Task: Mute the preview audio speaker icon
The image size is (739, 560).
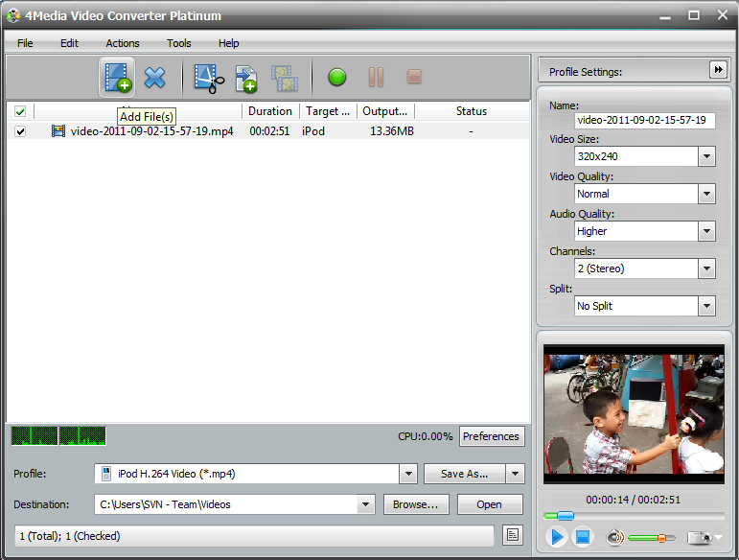Action: coord(614,537)
